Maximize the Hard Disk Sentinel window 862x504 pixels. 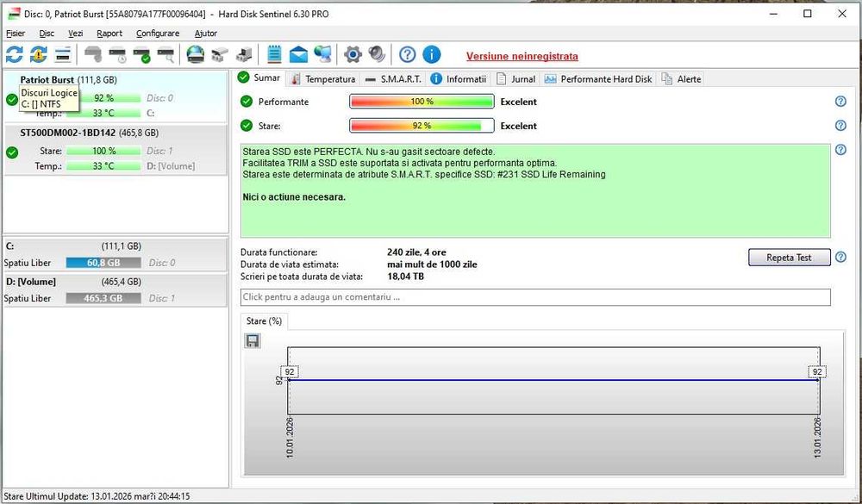click(x=808, y=14)
